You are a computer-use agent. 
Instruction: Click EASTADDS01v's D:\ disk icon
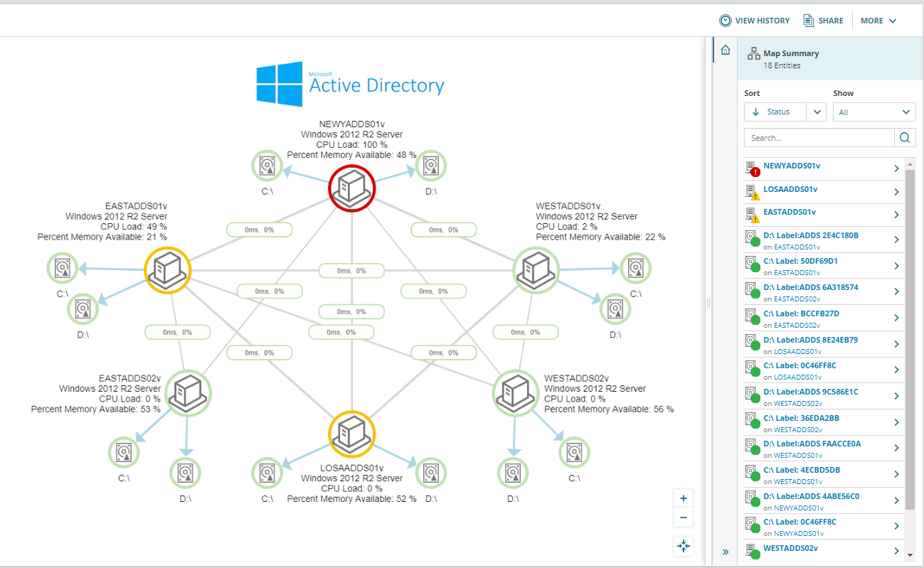pos(83,309)
